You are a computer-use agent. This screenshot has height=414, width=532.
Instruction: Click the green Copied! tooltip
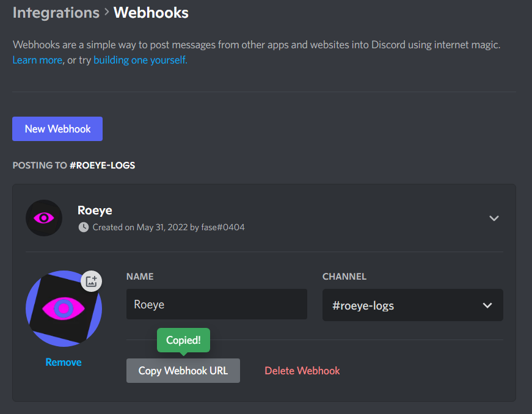183,340
